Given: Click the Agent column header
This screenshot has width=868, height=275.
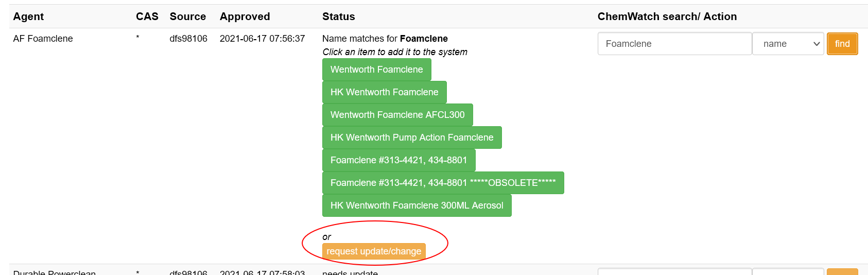Looking at the screenshot, I should 28,16.
